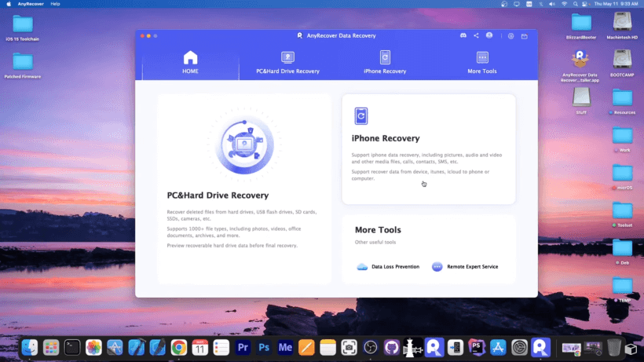644x362 pixels.
Task: Launch Data Loss Prevention tool
Action: [x=388, y=267]
